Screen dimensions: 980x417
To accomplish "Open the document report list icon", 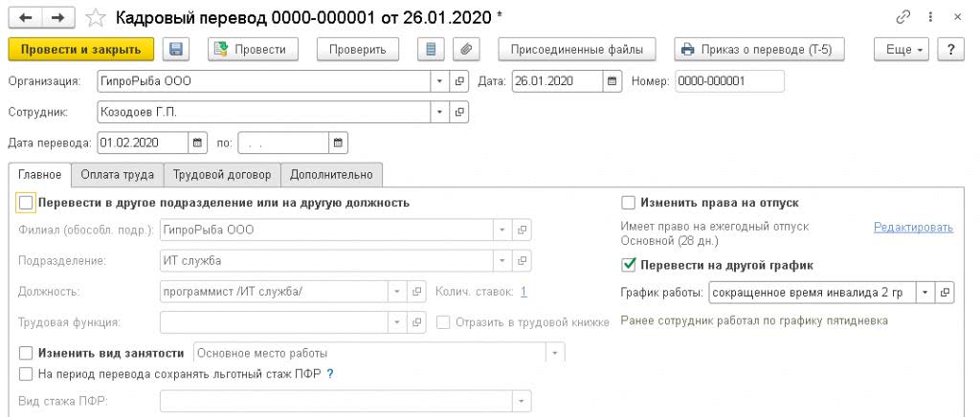I will (x=434, y=50).
